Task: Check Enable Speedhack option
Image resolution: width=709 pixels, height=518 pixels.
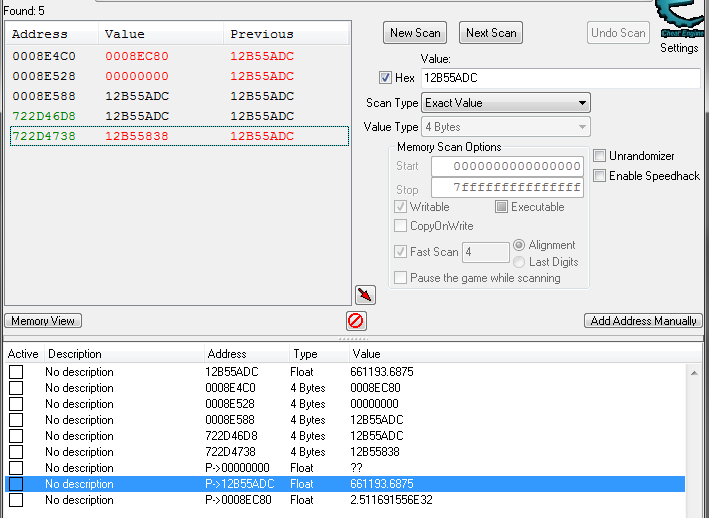Action: [599, 176]
